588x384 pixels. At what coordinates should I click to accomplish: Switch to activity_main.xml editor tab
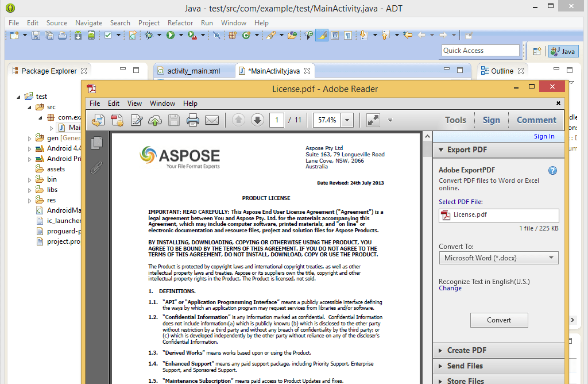coord(194,71)
